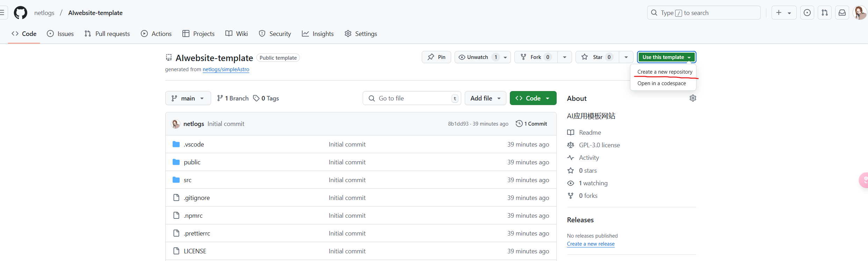Screen dimensions: 868x261
Task: Open the green Code dropdown
Action: (533, 98)
